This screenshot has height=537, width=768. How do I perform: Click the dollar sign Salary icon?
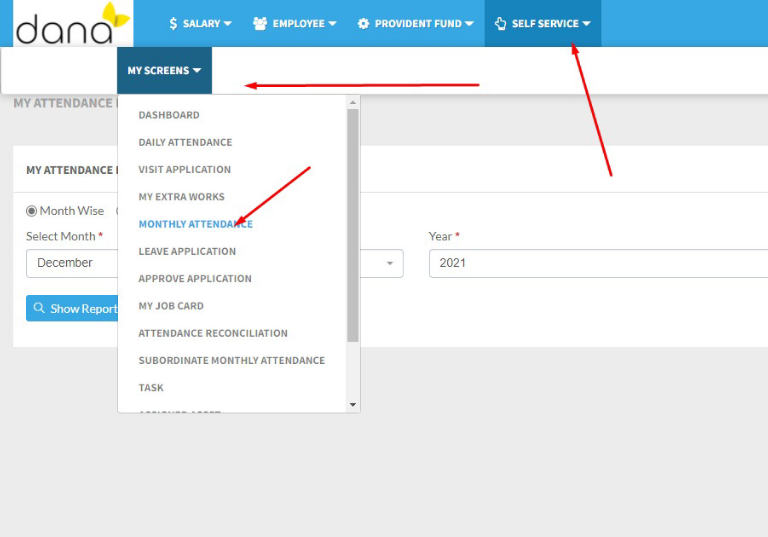(x=173, y=24)
